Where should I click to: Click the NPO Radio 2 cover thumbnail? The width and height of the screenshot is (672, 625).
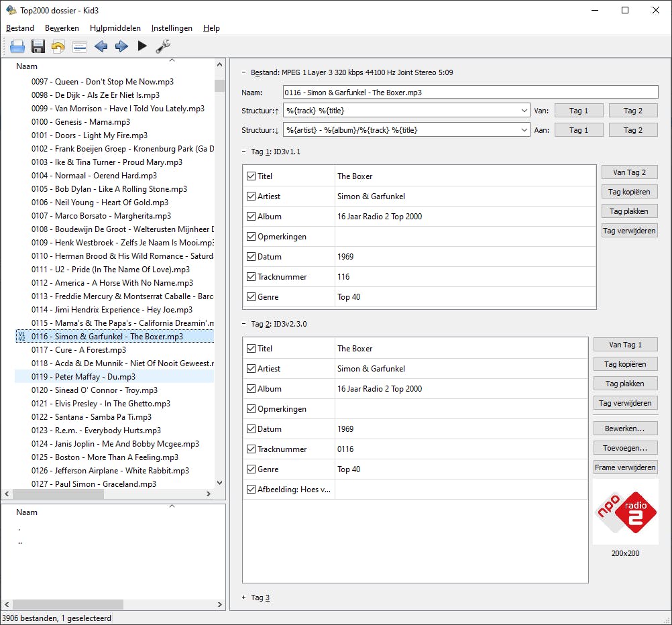[x=625, y=512]
